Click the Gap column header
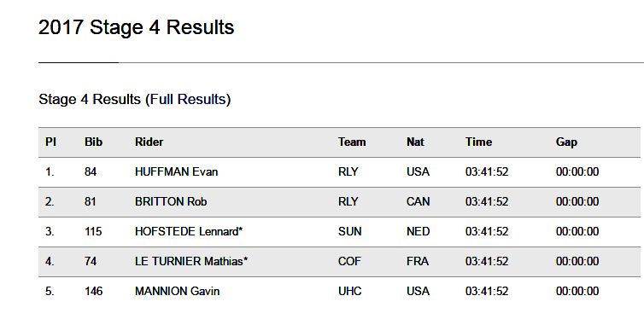This screenshot has height=319, width=644. pyautogui.click(x=566, y=142)
